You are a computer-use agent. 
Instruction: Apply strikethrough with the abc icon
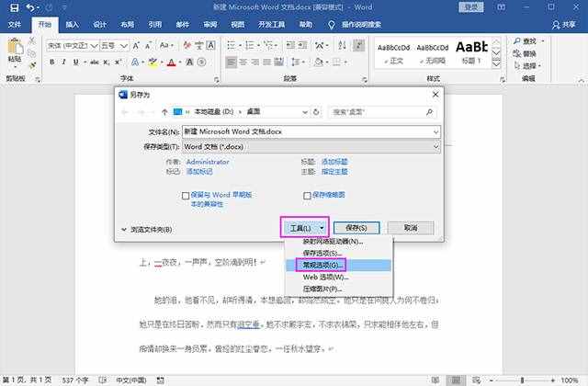94,62
